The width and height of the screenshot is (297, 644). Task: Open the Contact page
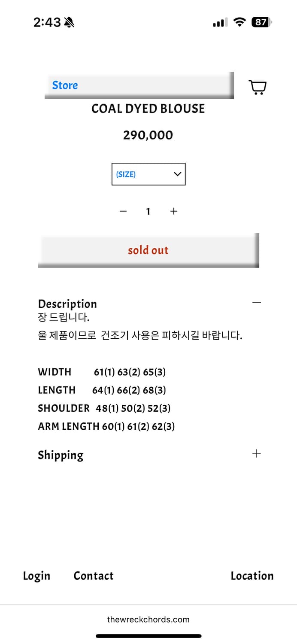pyautogui.click(x=93, y=576)
